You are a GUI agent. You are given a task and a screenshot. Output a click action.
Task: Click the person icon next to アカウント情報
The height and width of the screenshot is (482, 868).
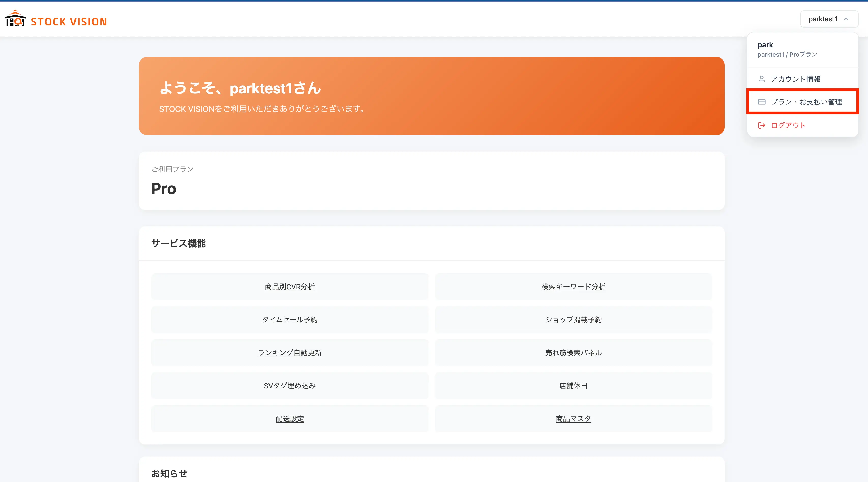761,79
